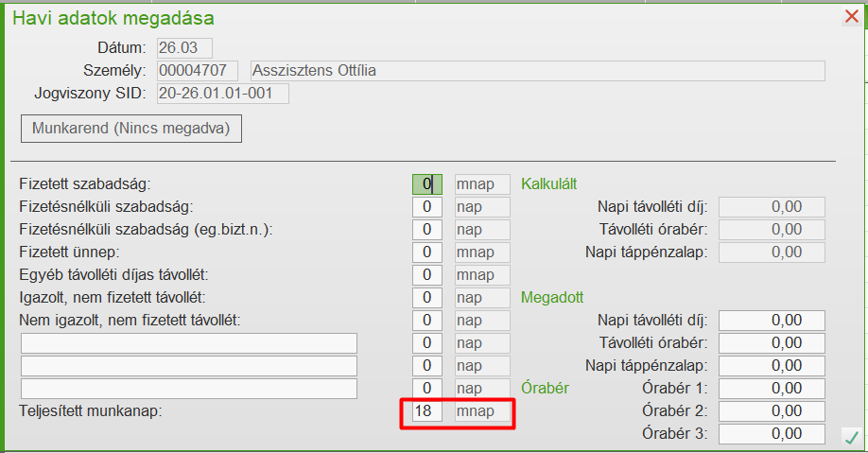868x453 pixels.
Task: Enter a value in Órabér 1 field
Action: [x=772, y=389]
